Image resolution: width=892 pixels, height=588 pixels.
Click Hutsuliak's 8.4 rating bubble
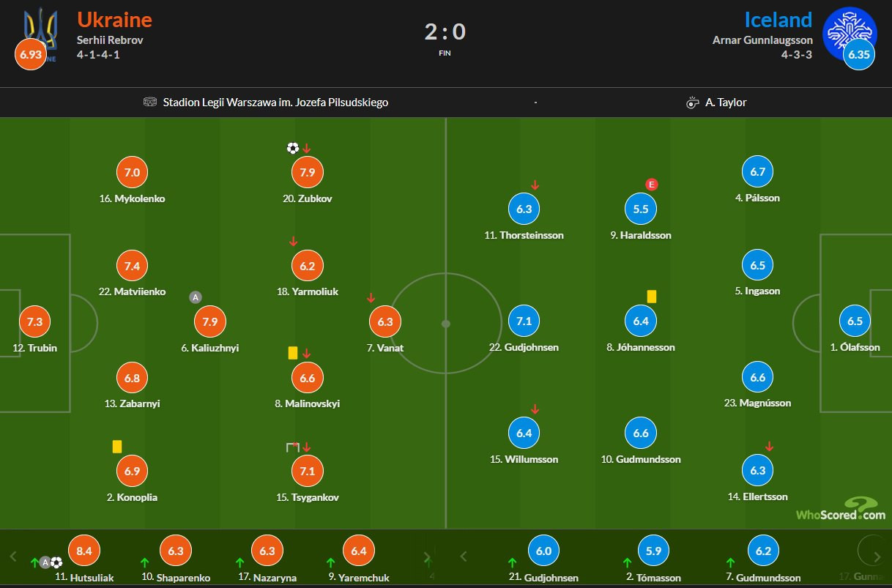[x=84, y=550]
